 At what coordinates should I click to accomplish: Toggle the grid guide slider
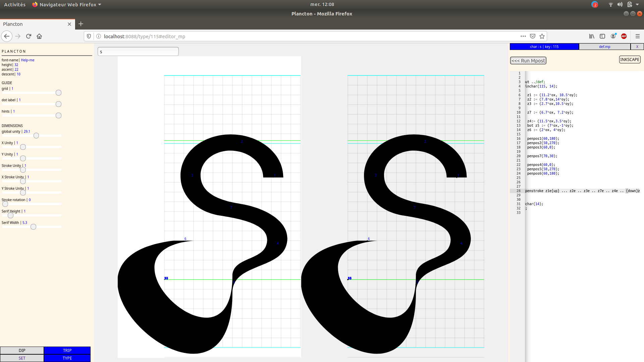click(x=58, y=93)
